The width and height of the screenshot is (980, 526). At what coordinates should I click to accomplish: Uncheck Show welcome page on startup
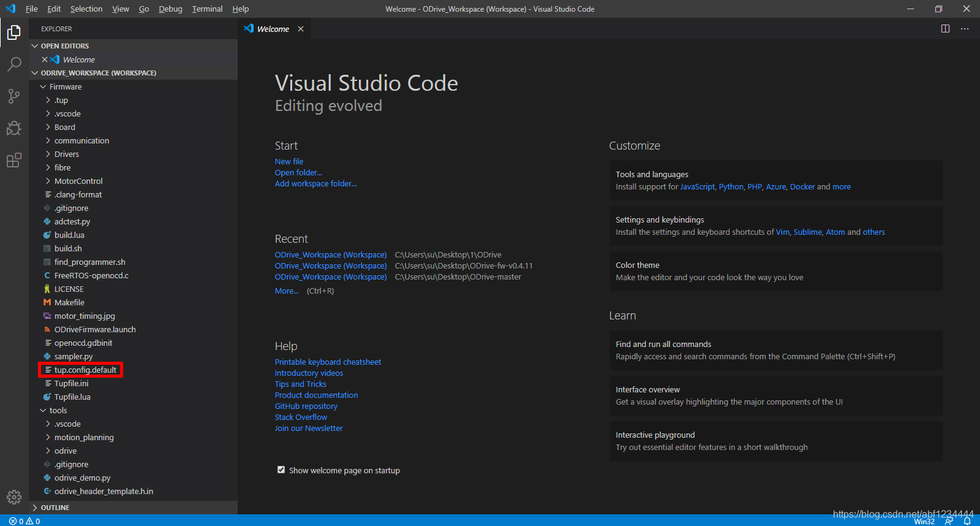[x=281, y=470]
